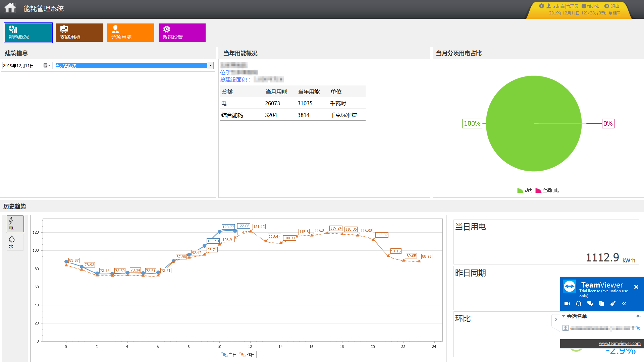This screenshot has width=644, height=362.
Task: Click the TeamViewer brush whiteboard icon
Action: [613, 304]
